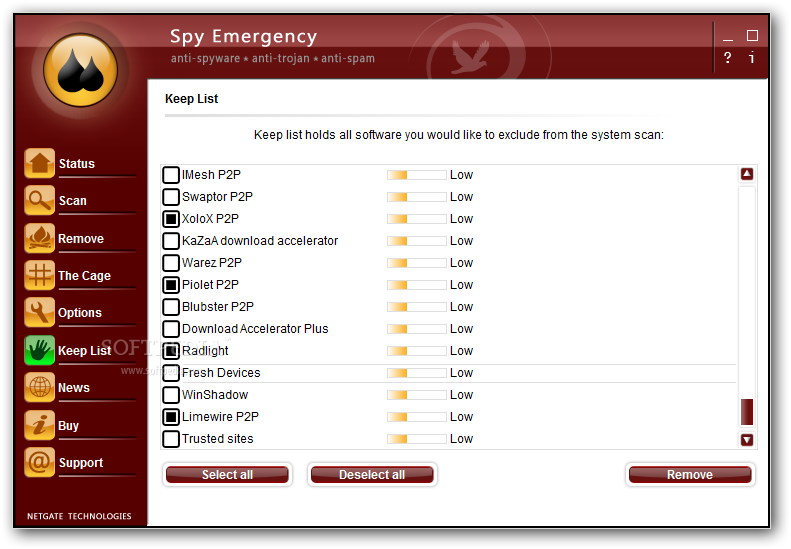
Task: Open the Options section label
Action: point(80,313)
